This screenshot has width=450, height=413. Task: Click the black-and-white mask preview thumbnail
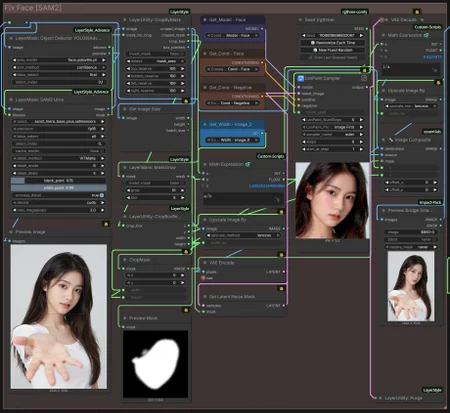(x=155, y=364)
